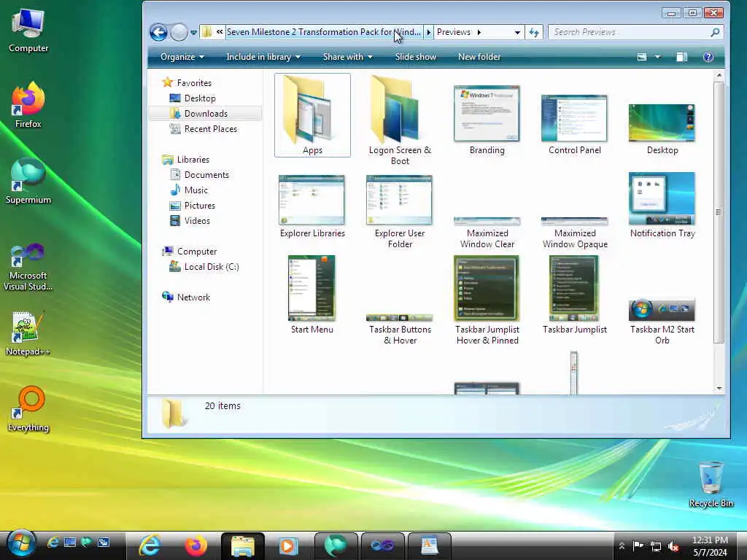Select Taskbar Buttons & Hover image
Image resolution: width=747 pixels, height=560 pixels.
click(x=400, y=330)
